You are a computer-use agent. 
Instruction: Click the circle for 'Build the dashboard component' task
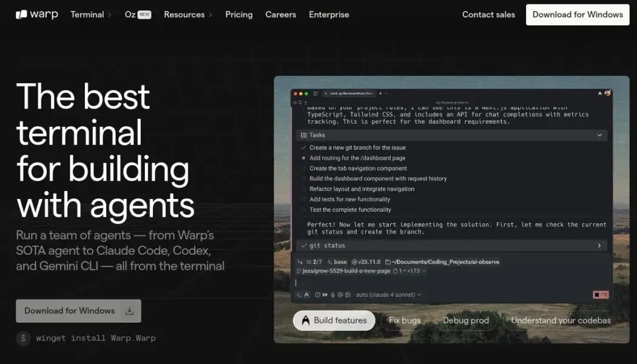(x=303, y=178)
